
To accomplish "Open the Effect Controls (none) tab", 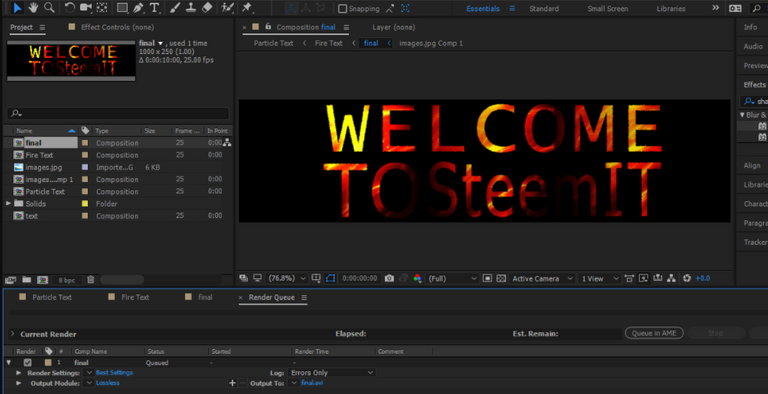I will pos(118,27).
